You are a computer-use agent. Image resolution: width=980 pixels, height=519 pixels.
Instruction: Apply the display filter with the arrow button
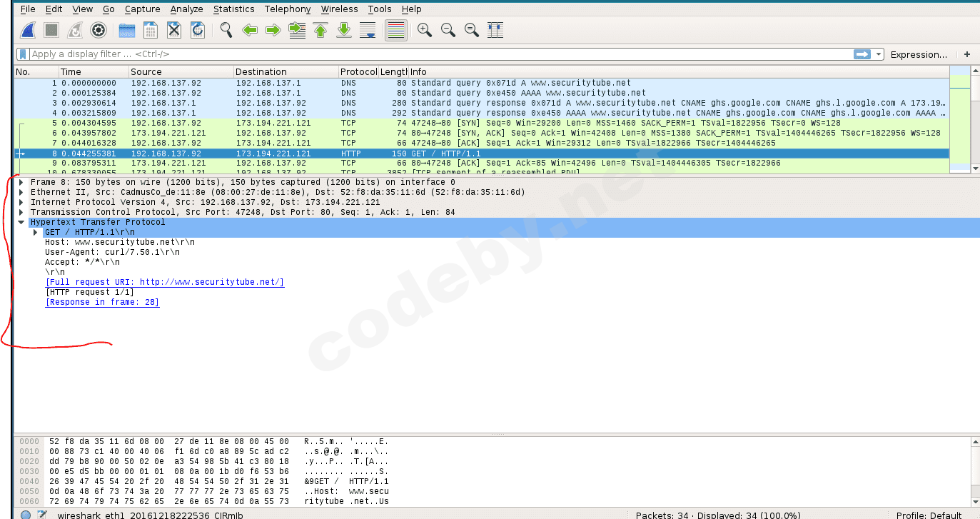(862, 54)
